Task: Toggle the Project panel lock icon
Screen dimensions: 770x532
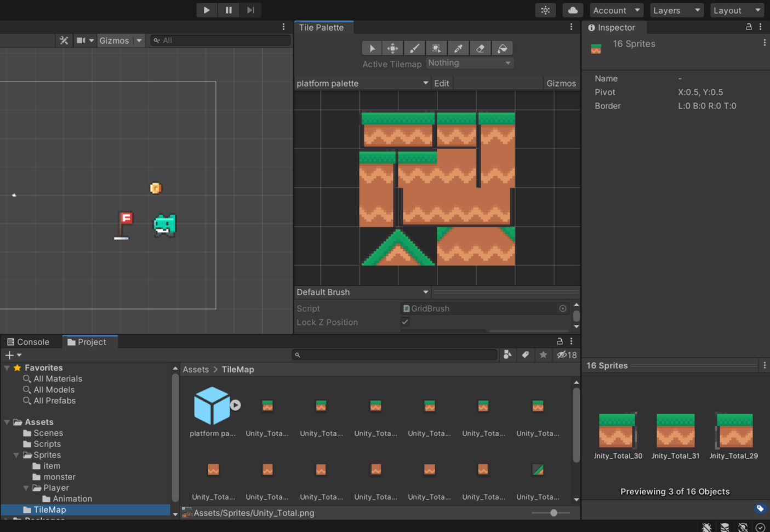Action: [x=560, y=341]
